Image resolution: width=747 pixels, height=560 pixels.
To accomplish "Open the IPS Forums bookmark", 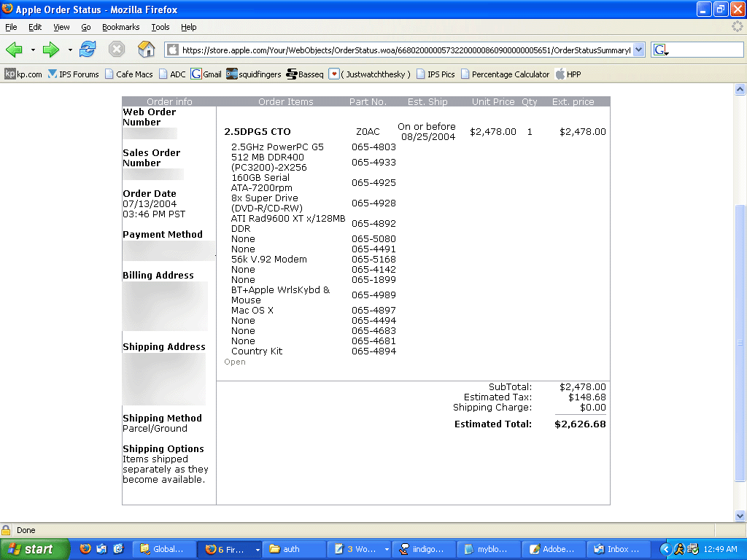I will [x=74, y=74].
